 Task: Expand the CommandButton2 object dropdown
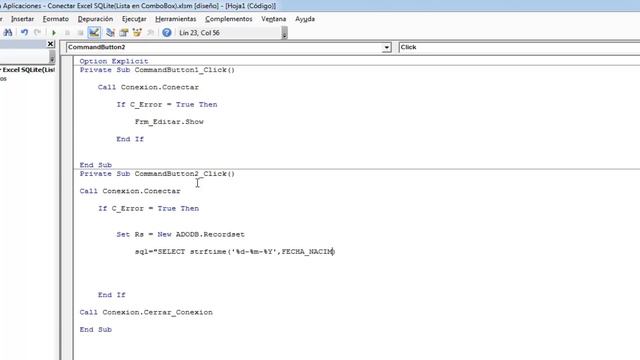tap(386, 47)
